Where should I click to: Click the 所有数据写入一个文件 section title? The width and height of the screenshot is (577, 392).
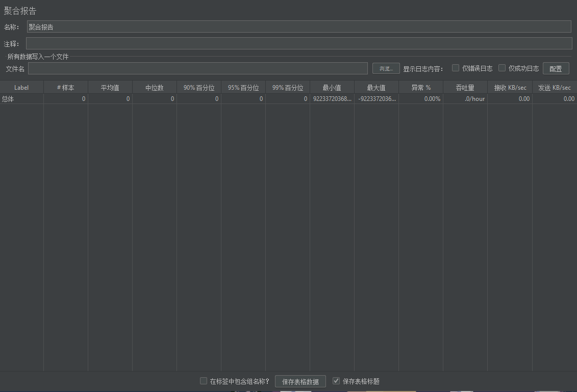point(38,57)
